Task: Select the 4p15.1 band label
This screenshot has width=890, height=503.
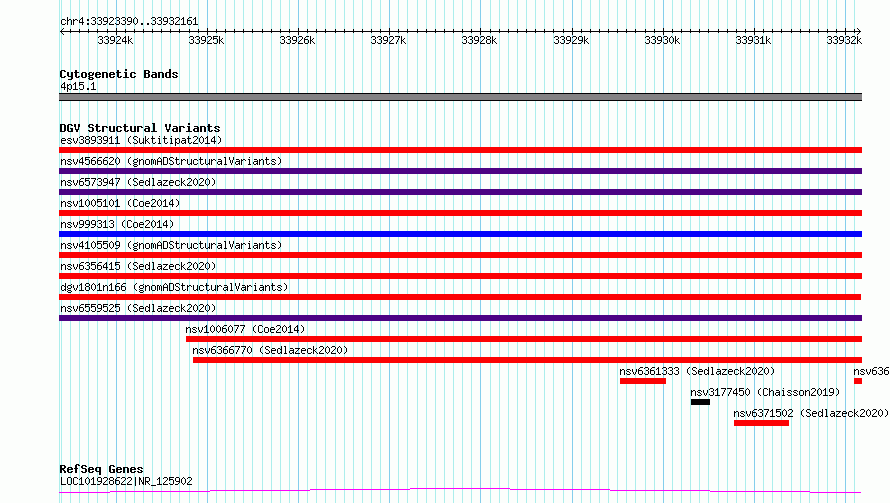Action: [78, 86]
